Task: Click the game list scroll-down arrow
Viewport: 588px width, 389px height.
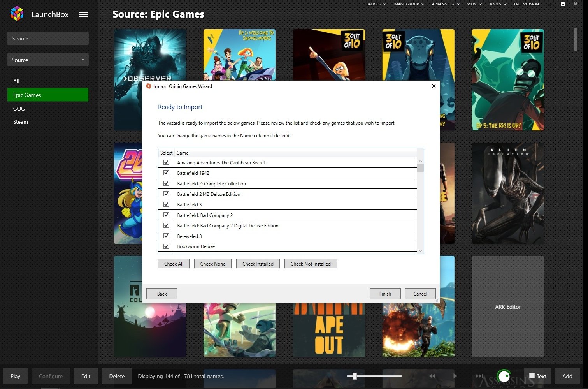Action: (x=420, y=251)
